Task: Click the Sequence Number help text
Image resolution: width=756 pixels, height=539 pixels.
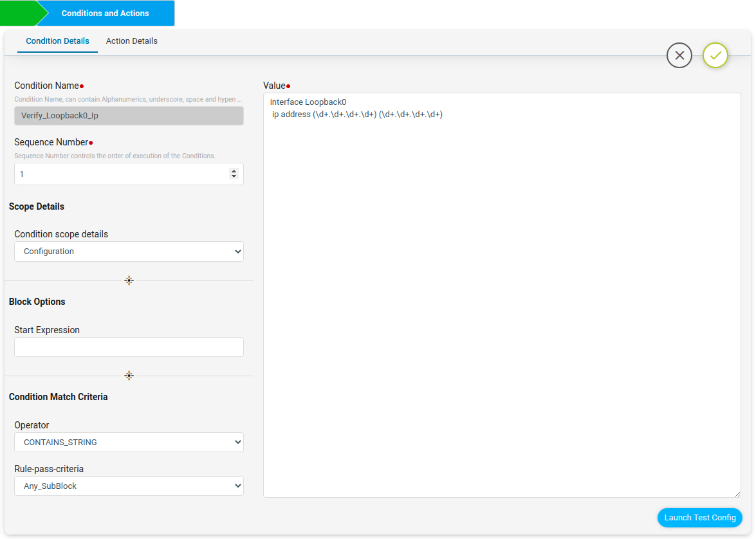Action: pyautogui.click(x=115, y=156)
